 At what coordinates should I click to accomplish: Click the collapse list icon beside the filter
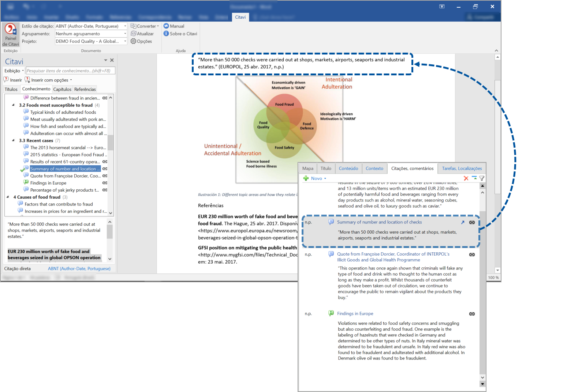click(x=474, y=178)
